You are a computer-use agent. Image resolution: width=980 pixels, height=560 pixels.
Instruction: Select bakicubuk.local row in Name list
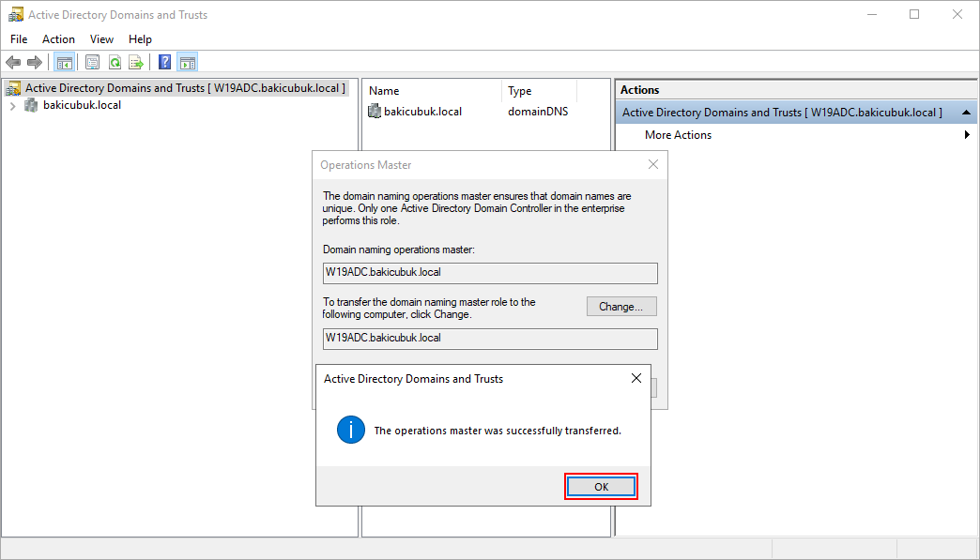point(422,112)
